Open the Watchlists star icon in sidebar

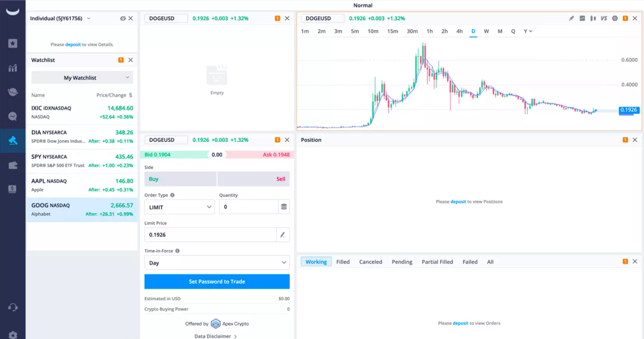(x=12, y=43)
